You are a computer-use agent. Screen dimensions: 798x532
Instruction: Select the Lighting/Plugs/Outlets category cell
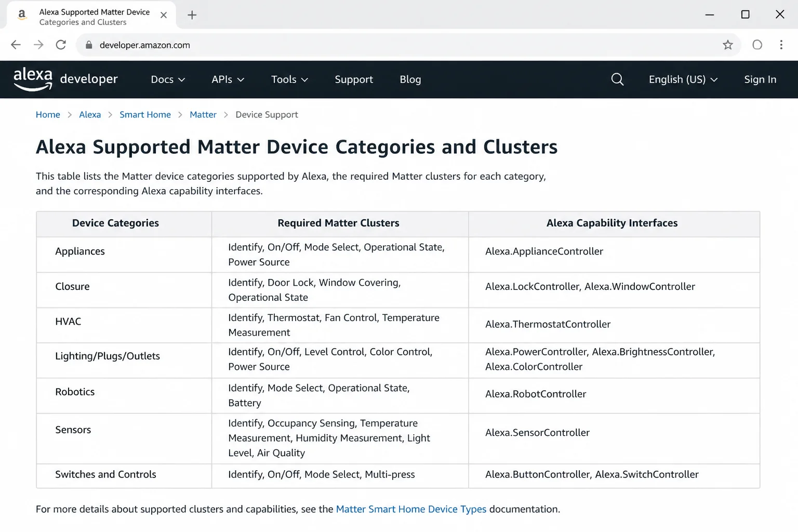coord(124,360)
